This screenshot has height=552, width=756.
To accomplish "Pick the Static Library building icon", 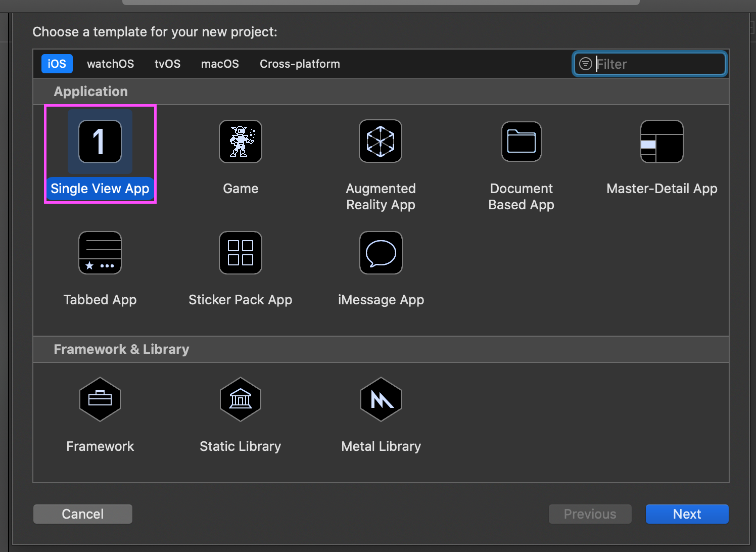I will (x=241, y=399).
